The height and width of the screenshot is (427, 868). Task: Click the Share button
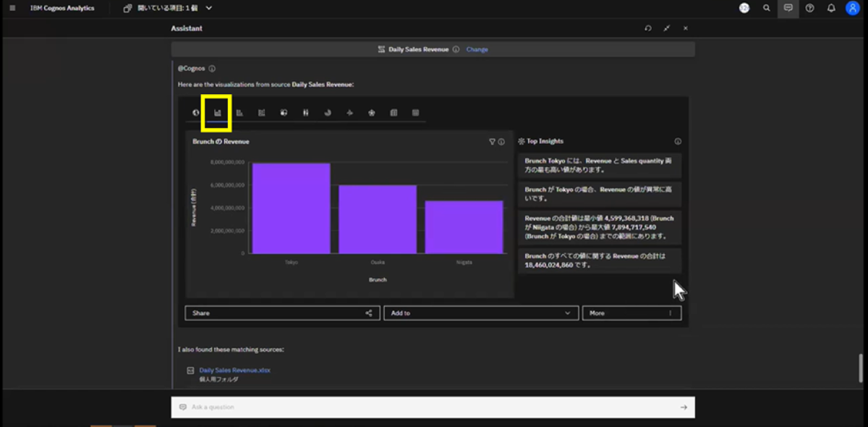coord(283,313)
